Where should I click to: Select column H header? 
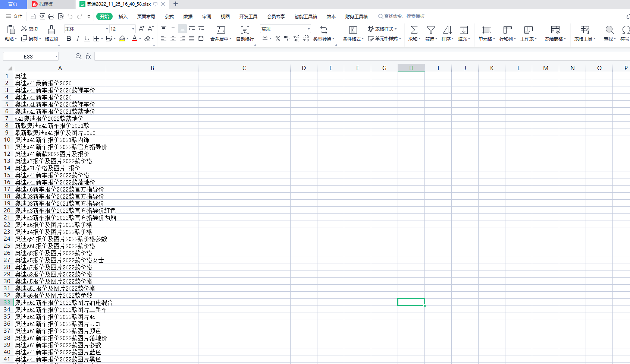pyautogui.click(x=411, y=68)
